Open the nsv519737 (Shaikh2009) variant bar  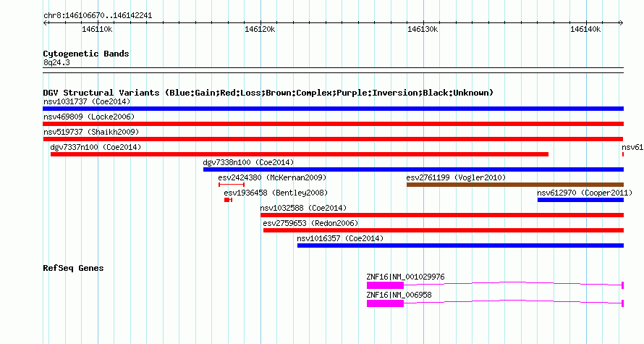point(333,139)
